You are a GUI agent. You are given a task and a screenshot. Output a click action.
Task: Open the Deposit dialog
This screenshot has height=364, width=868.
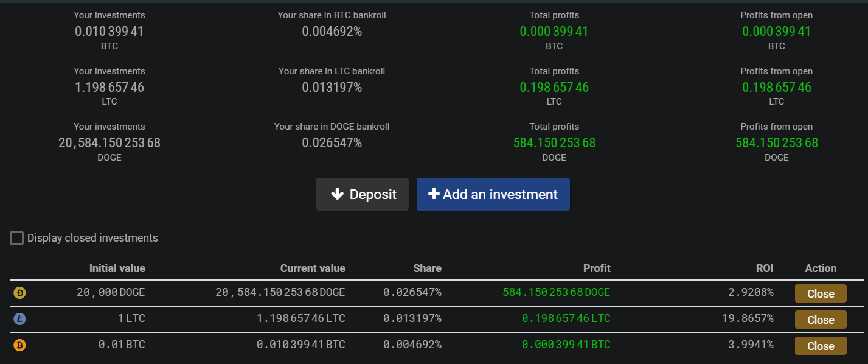tap(363, 194)
